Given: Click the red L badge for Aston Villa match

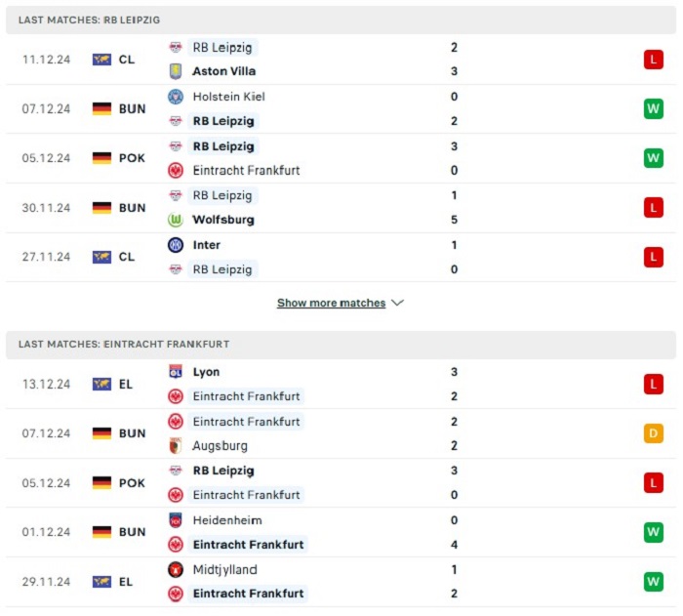Looking at the screenshot, I should 654,60.
